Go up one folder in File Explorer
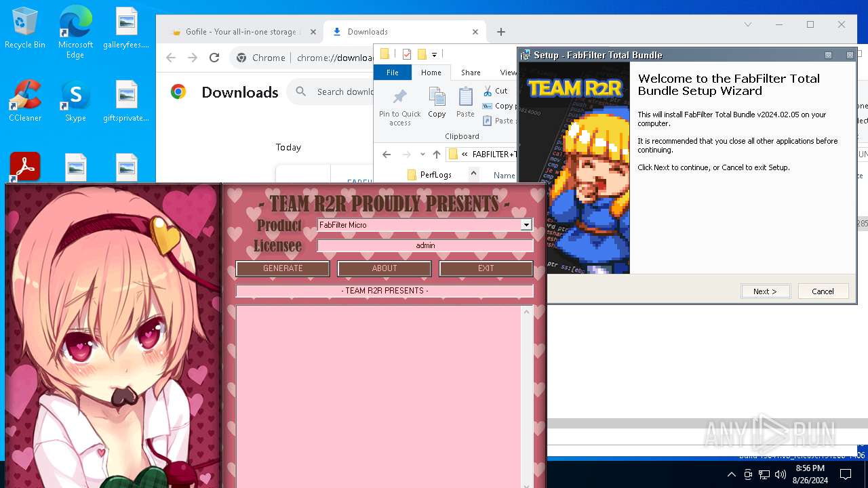Viewport: 868px width, 488px height. click(x=436, y=155)
